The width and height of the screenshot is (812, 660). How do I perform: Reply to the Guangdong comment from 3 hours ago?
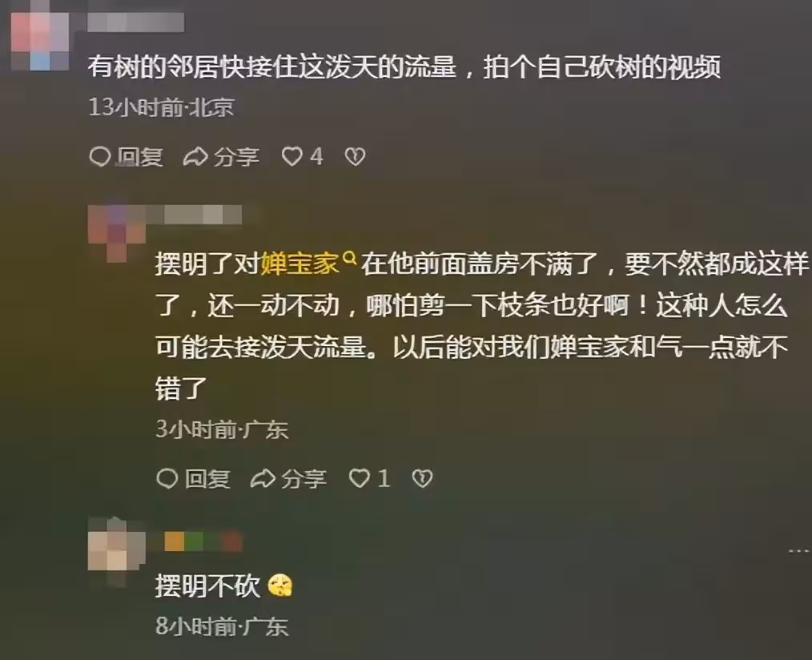click(x=193, y=478)
